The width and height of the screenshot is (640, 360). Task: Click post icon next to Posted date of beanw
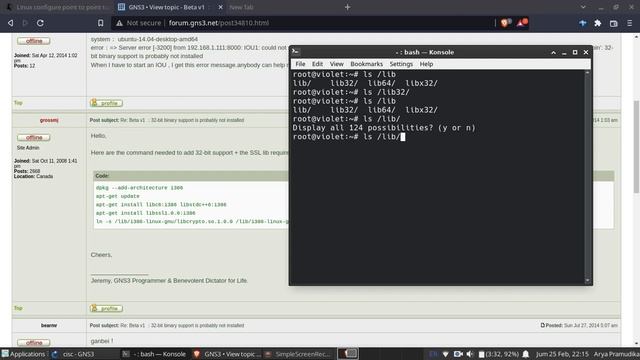[542, 325]
